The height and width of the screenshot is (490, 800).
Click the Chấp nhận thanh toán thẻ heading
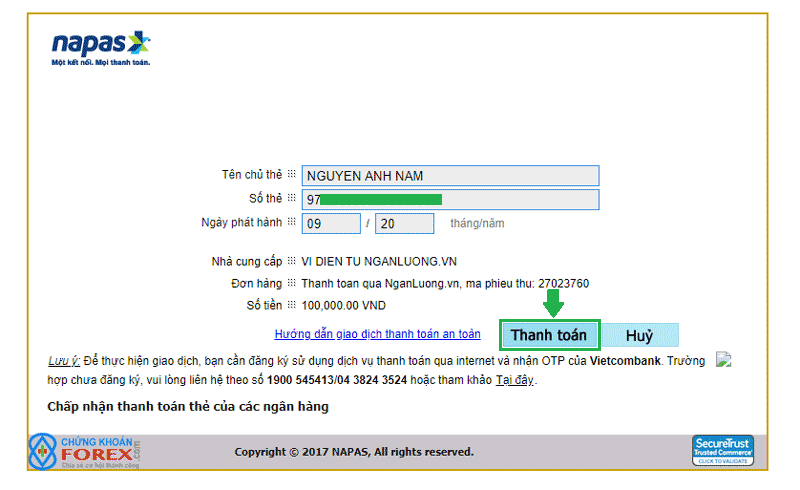188,407
